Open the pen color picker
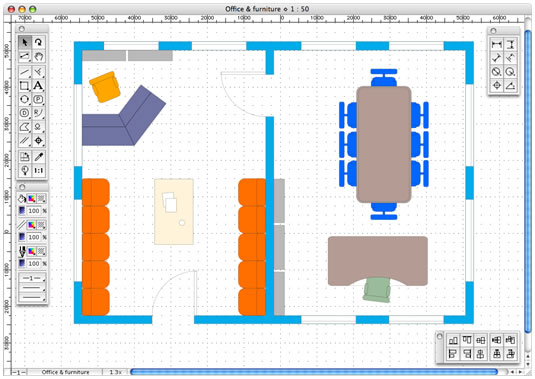The width and height of the screenshot is (535, 379). [31, 251]
